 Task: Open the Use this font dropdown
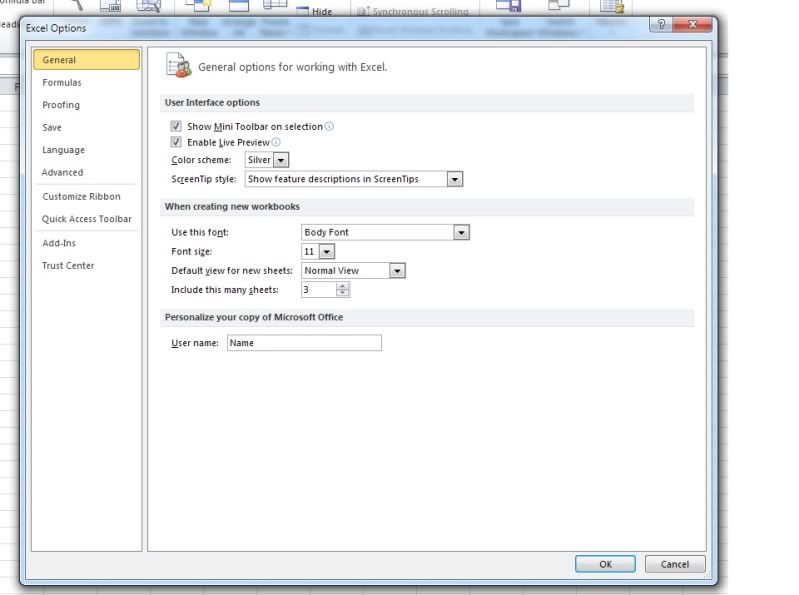point(461,232)
